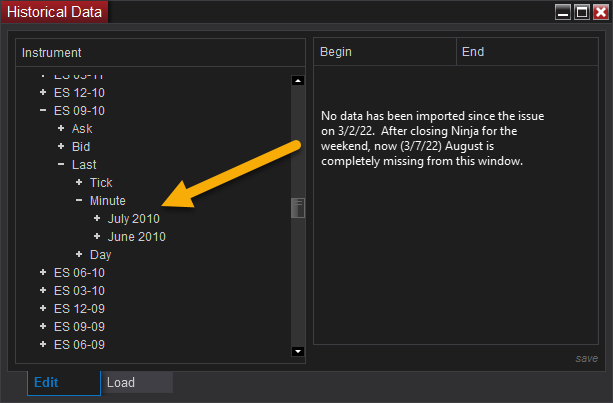Viewport: 613px width, 403px height.
Task: Expand the July 2010 node
Action: [x=97, y=218]
